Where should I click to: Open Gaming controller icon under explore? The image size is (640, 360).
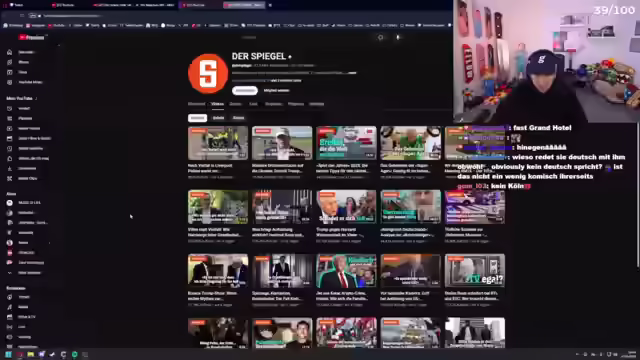pyautogui.click(x=9, y=337)
